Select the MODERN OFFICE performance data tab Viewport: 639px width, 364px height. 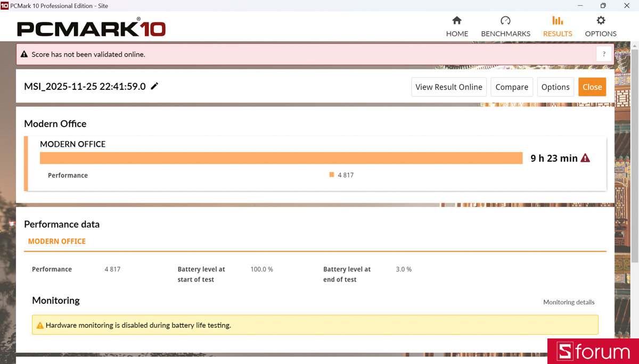57,241
